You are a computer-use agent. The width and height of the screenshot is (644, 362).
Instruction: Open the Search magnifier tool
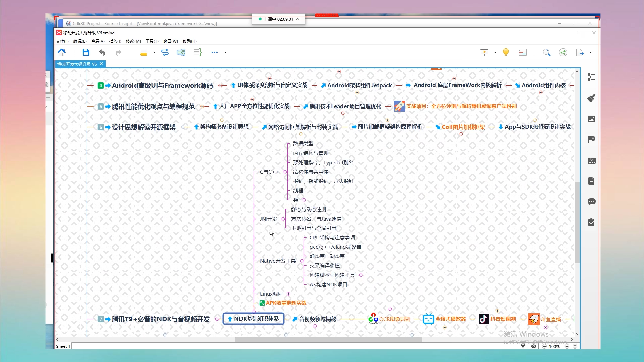point(546,52)
